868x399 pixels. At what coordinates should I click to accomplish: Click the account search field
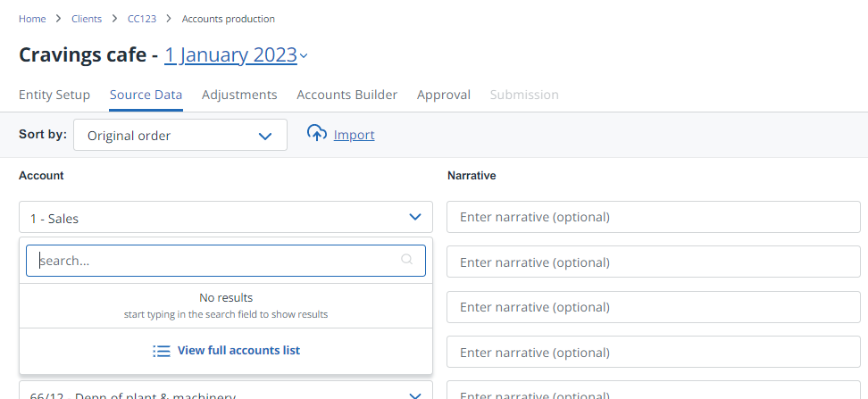click(214, 261)
